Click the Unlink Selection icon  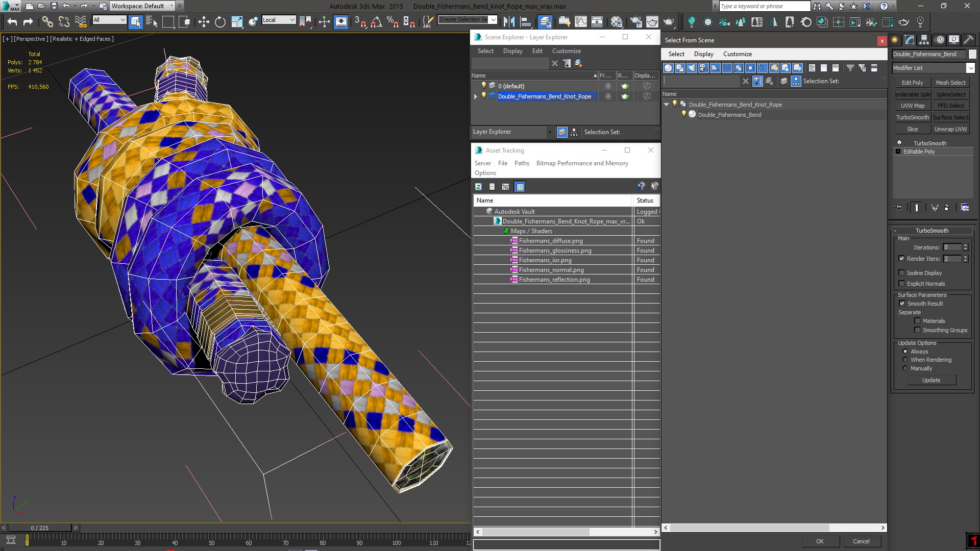coord(64,22)
